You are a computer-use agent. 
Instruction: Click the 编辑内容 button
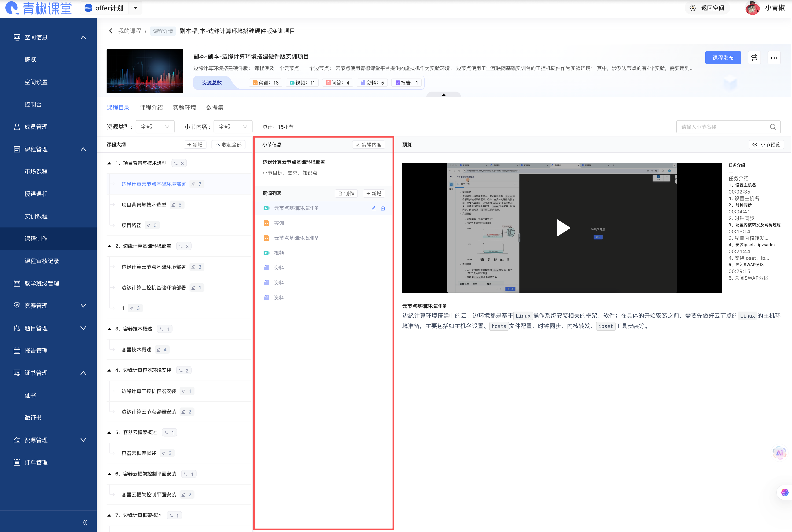(368, 144)
